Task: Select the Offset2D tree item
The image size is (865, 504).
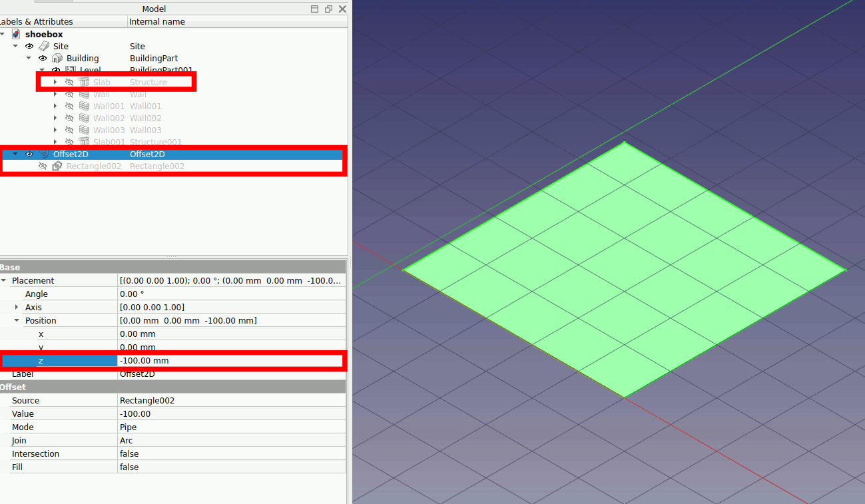Action: coord(71,154)
